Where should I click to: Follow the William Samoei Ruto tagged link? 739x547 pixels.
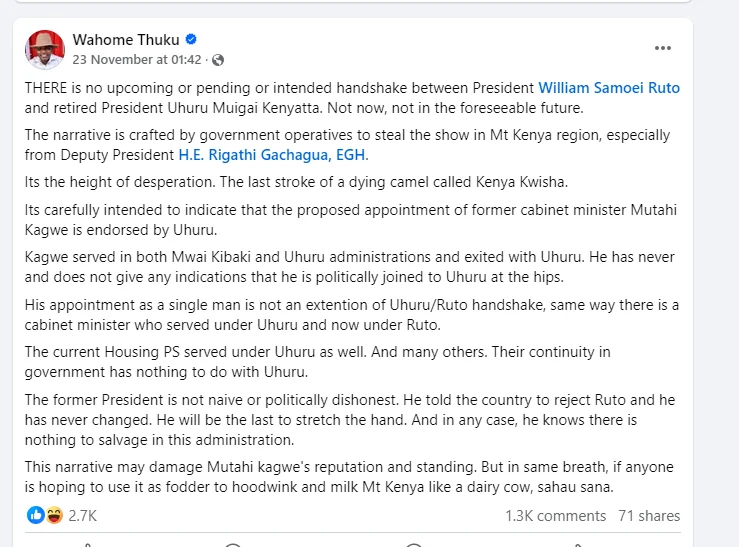pos(609,88)
